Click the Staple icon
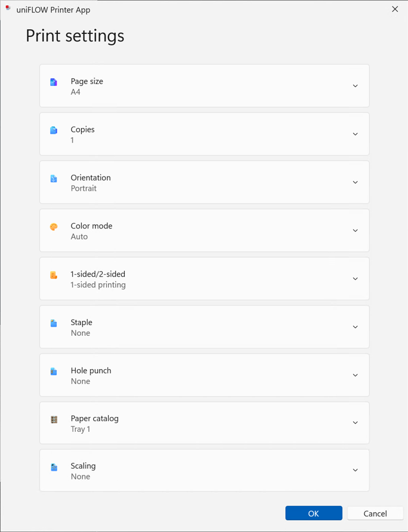408x532 pixels. point(54,323)
